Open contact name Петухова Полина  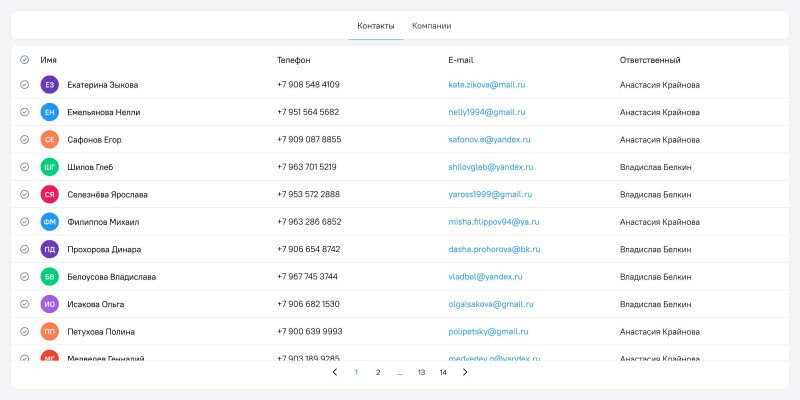click(x=101, y=332)
